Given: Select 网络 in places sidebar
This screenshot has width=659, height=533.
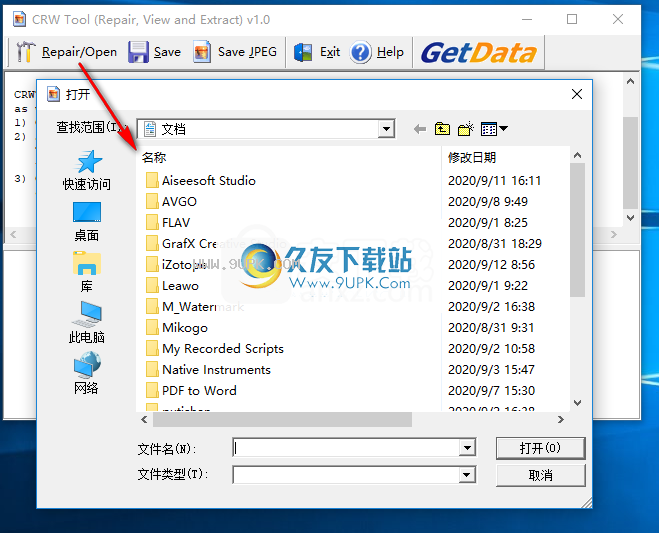Looking at the screenshot, I should tap(87, 373).
